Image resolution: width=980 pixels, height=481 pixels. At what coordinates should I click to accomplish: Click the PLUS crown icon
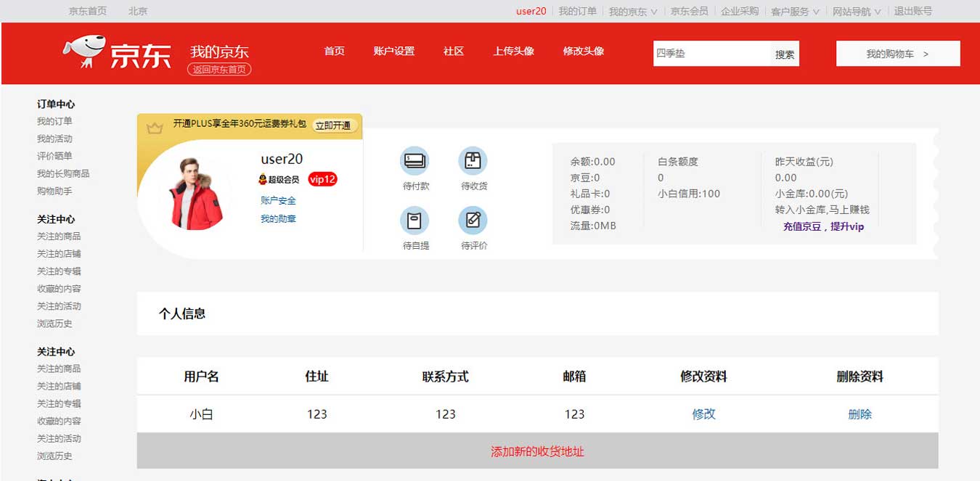[154, 128]
